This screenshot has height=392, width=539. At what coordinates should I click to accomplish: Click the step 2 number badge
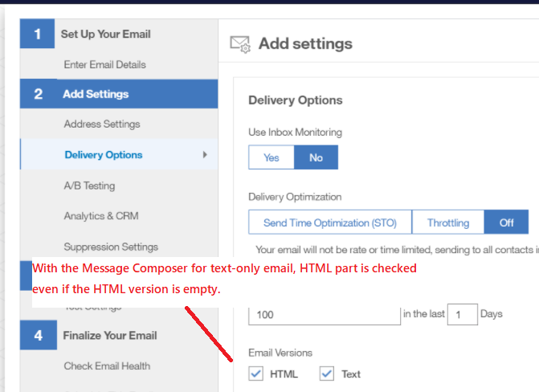coord(37,94)
